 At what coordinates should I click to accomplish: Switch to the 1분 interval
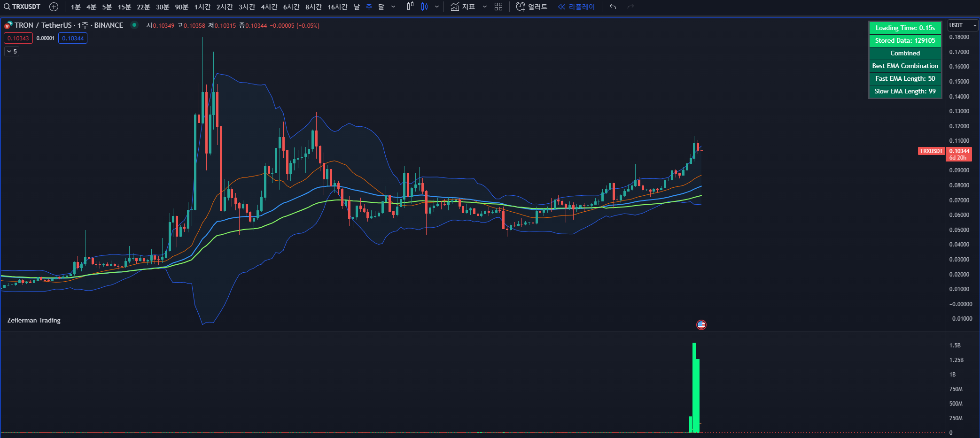pos(76,7)
